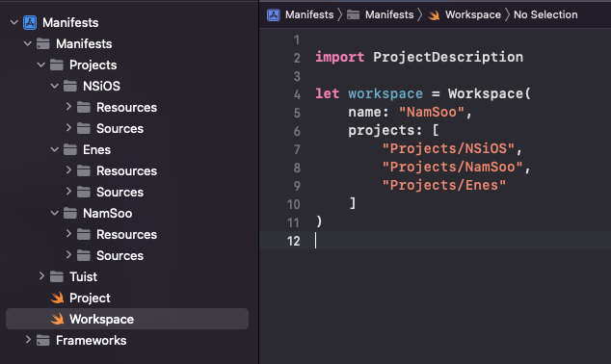Click the Swift icon in the jump bar

[434, 15]
